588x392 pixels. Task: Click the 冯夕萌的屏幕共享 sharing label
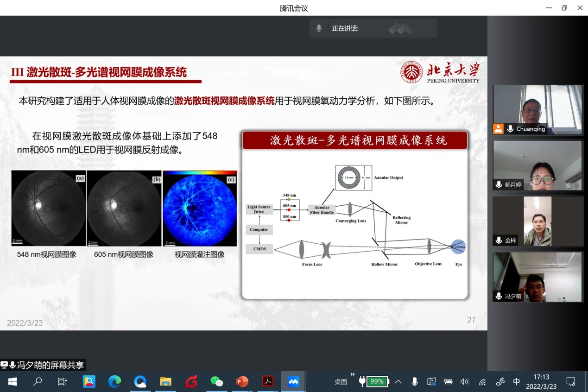click(43, 365)
